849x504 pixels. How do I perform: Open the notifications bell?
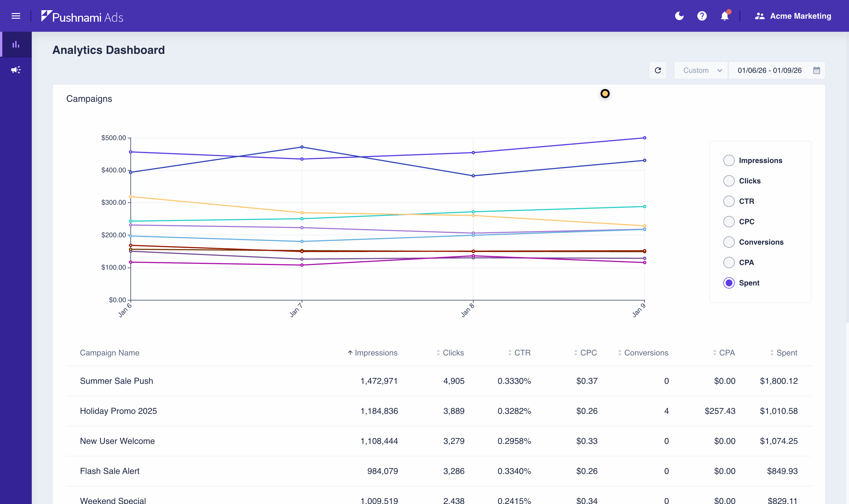724,16
